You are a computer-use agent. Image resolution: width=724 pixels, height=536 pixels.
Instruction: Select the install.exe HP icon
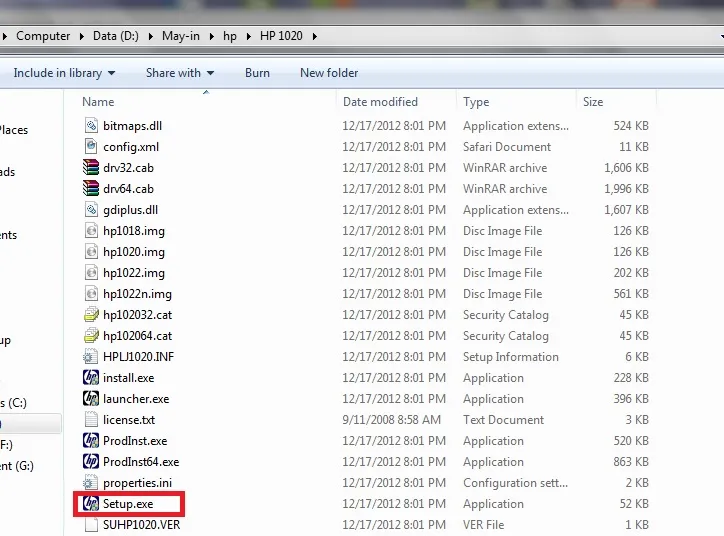click(91, 378)
